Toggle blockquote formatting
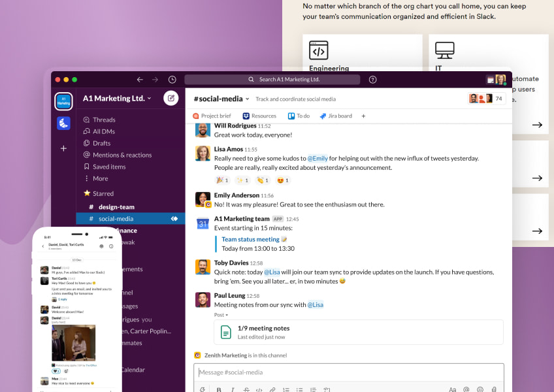Viewport: 554px width, 392px height. pyautogui.click(x=313, y=389)
